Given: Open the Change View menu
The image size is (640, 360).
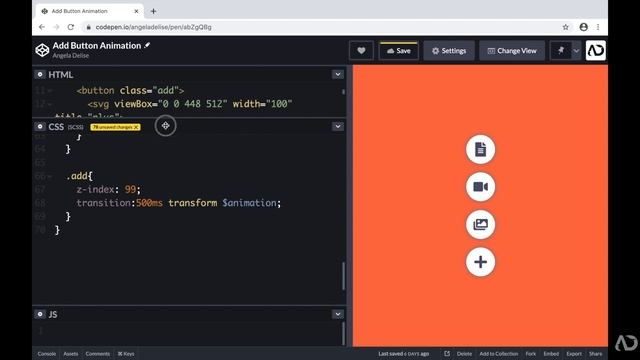Looking at the screenshot, I should click(512, 51).
